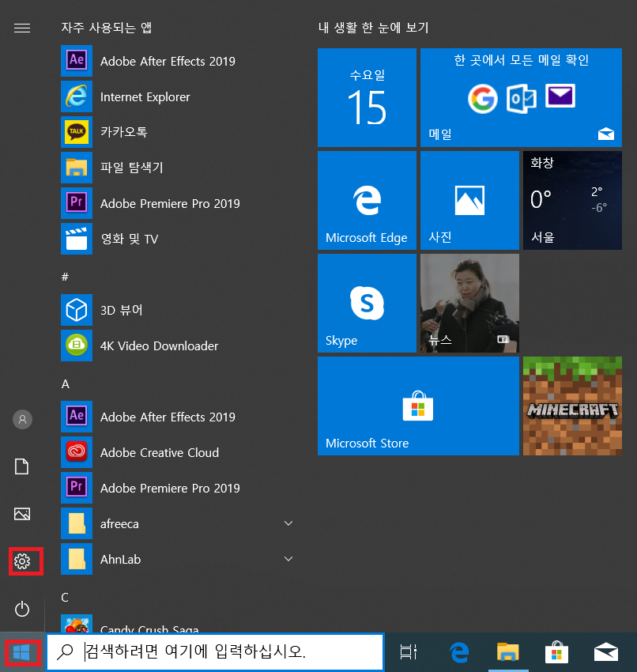Open the Microsoft Edge tile
This screenshot has height=672, width=637.
(x=367, y=201)
